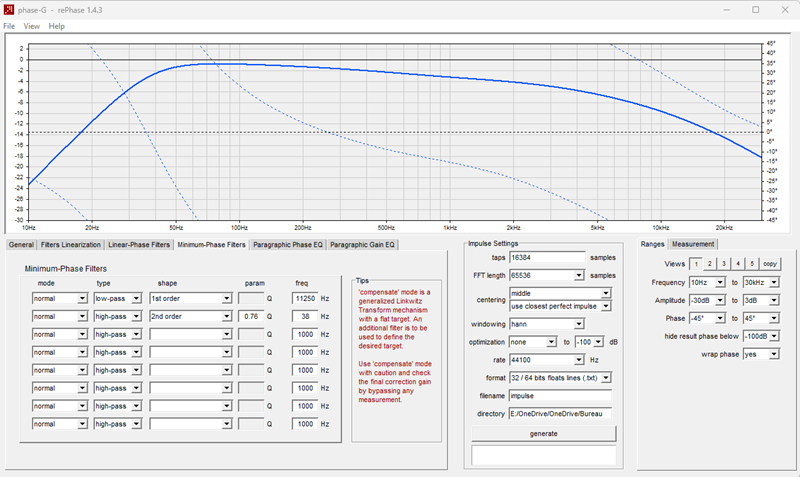The width and height of the screenshot is (800, 477).
Task: Open the Frequency maximum dropdown showing 30kHz
Action: click(761, 282)
